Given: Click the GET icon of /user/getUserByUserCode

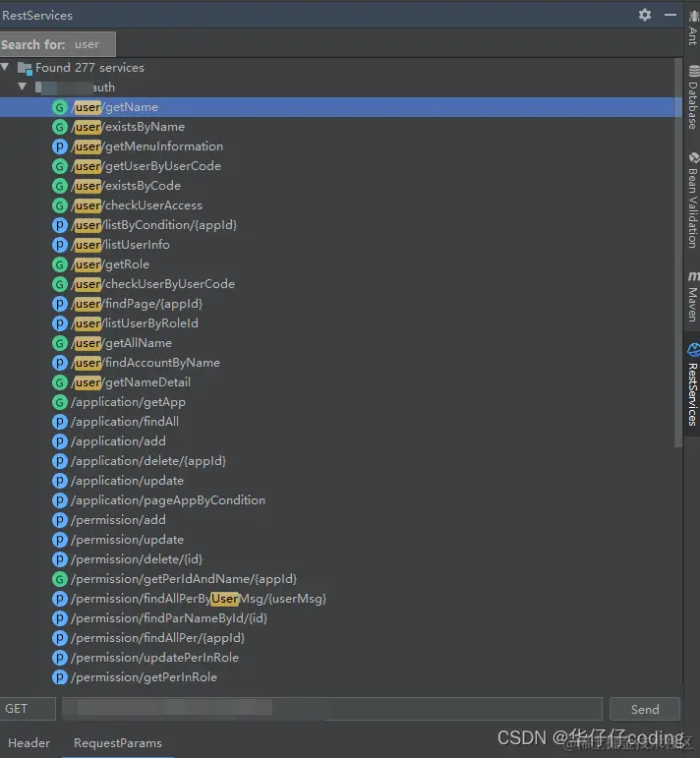Looking at the screenshot, I should coord(59,166).
